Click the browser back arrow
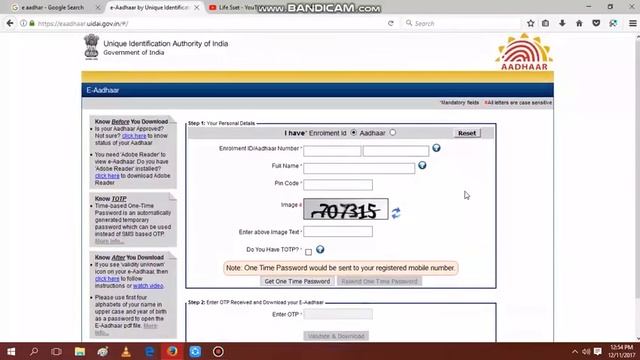 (10, 23)
